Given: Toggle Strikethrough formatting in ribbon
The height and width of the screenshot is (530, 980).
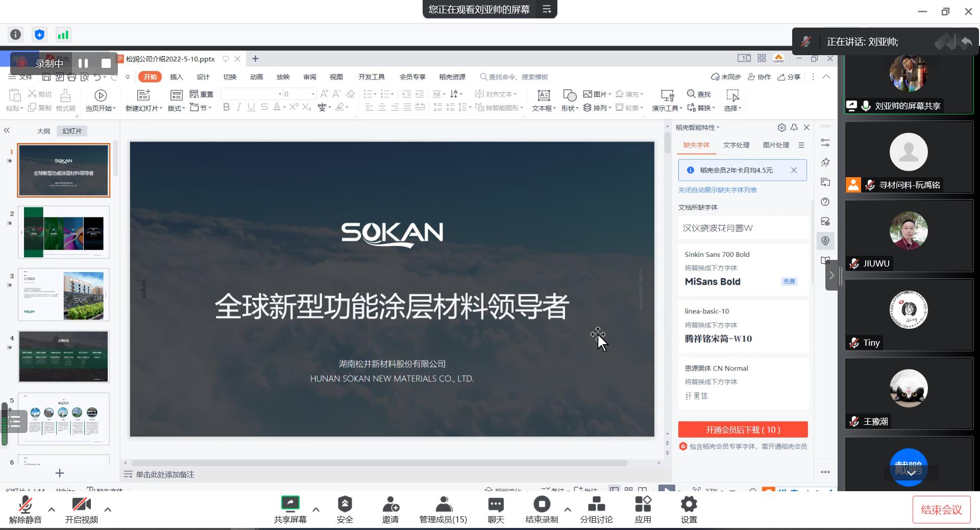Looking at the screenshot, I should [264, 107].
